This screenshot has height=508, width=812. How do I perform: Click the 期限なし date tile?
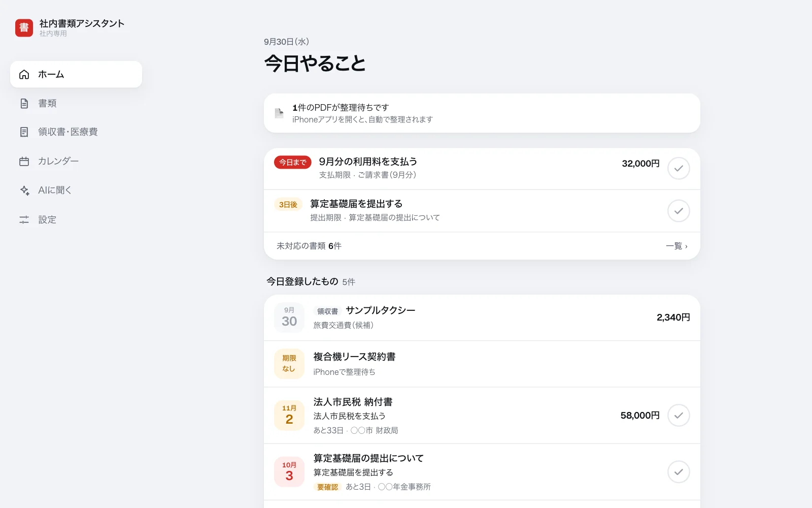coord(289,364)
